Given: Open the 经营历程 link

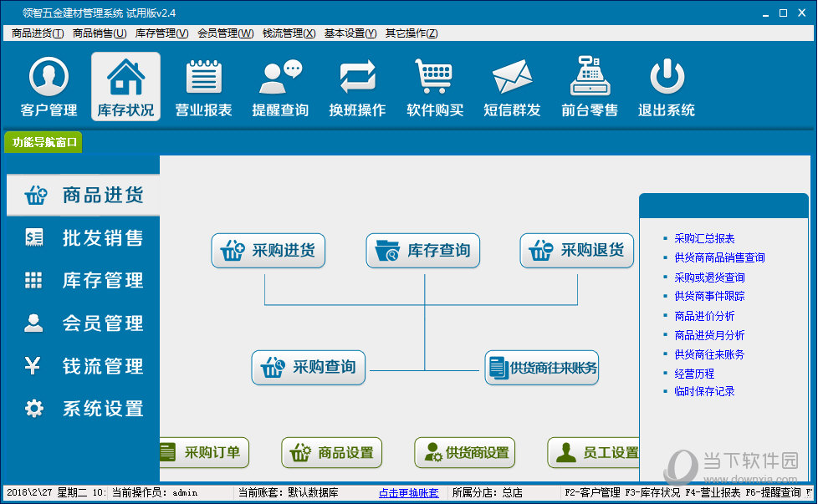Looking at the screenshot, I should [694, 374].
